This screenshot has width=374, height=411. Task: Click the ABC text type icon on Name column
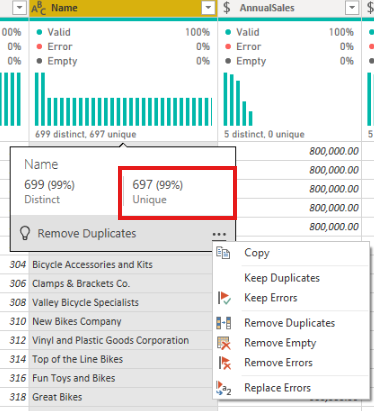[x=39, y=8]
